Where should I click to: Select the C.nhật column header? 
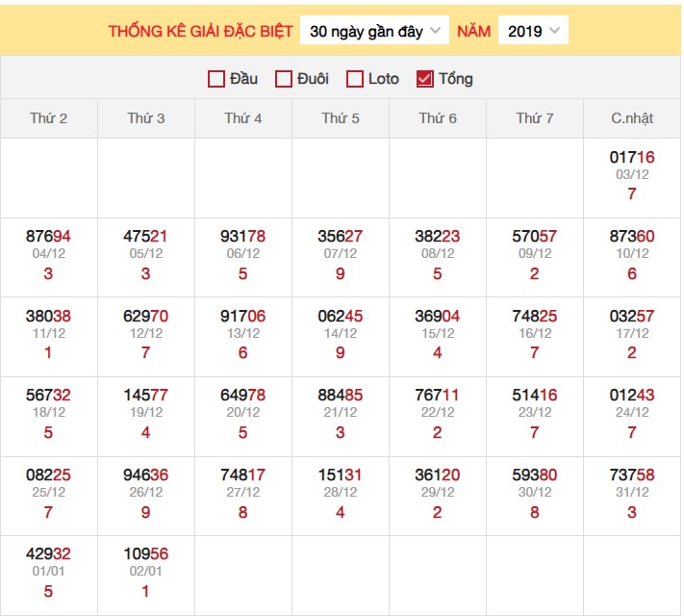(x=632, y=118)
